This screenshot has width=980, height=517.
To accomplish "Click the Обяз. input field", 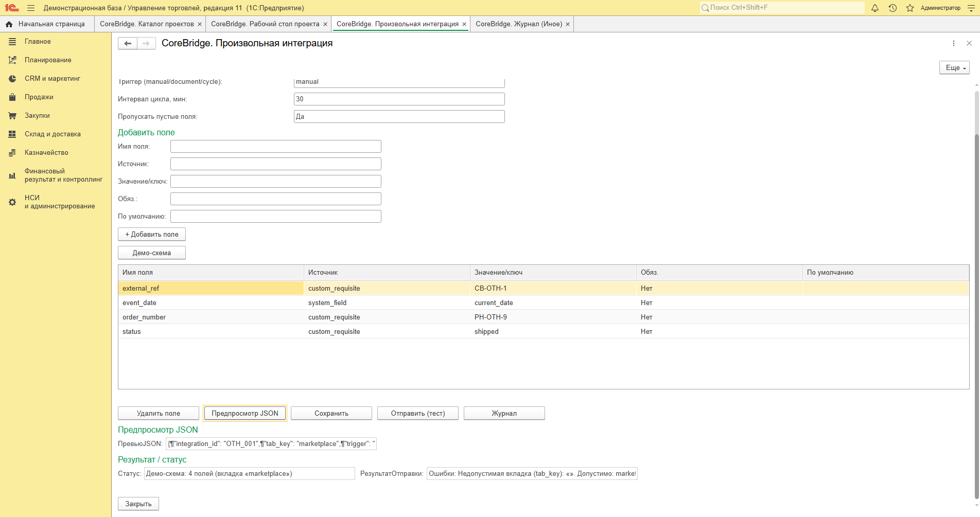I will click(276, 199).
